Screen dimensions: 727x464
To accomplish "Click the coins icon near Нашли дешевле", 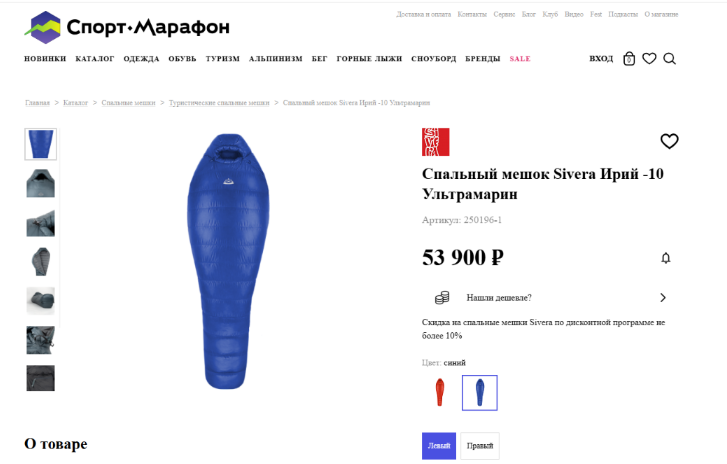I will pos(442,298).
